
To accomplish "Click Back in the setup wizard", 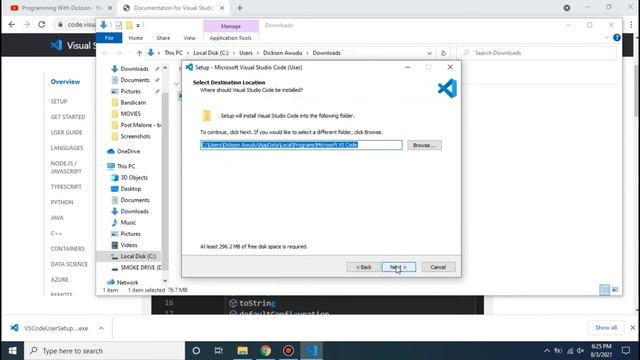I will click(x=363, y=267).
